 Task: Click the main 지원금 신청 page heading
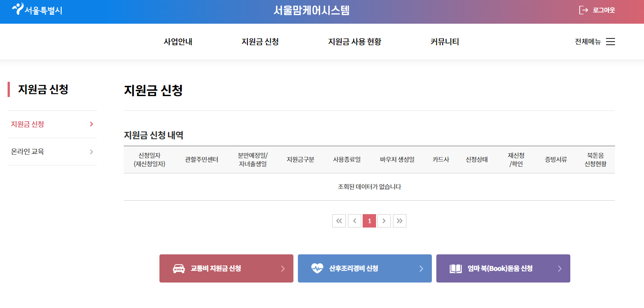[x=153, y=90]
